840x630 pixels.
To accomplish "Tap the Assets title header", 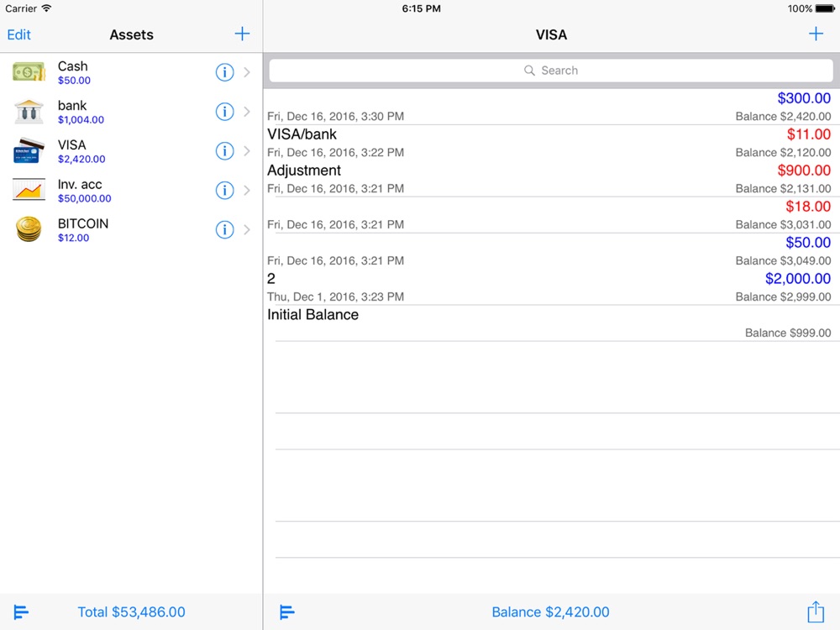I will click(x=131, y=34).
